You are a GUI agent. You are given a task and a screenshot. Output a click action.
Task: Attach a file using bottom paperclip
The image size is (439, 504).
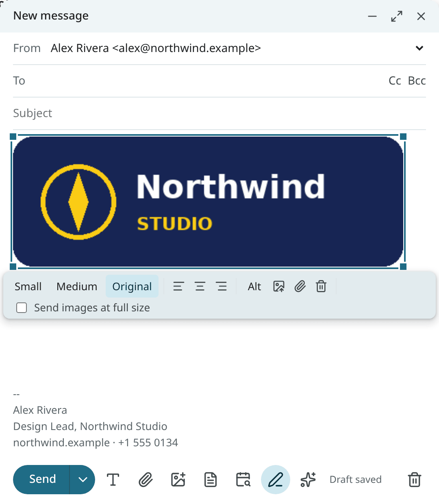146,480
